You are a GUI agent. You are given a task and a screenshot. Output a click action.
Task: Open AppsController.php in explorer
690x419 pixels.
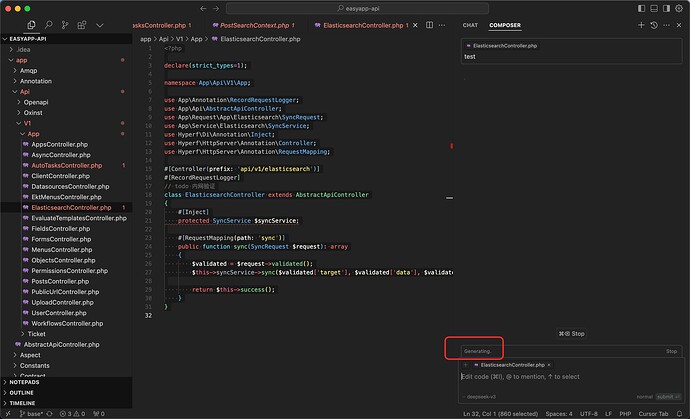tap(66, 144)
